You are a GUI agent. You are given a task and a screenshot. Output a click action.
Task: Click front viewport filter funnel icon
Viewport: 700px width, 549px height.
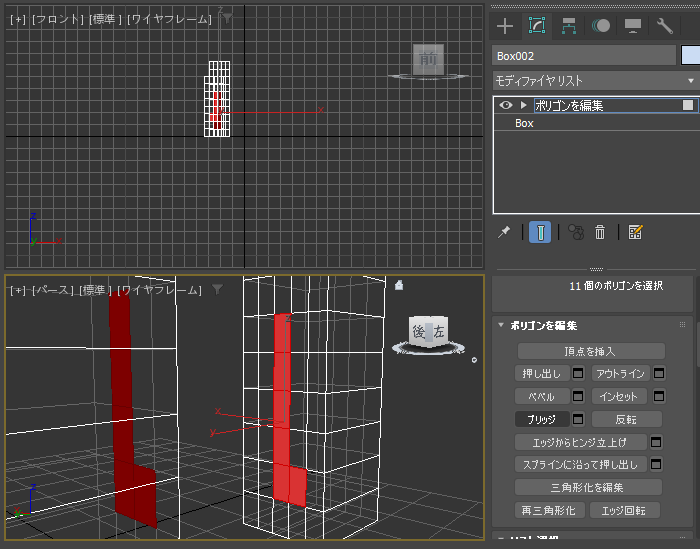click(x=227, y=18)
